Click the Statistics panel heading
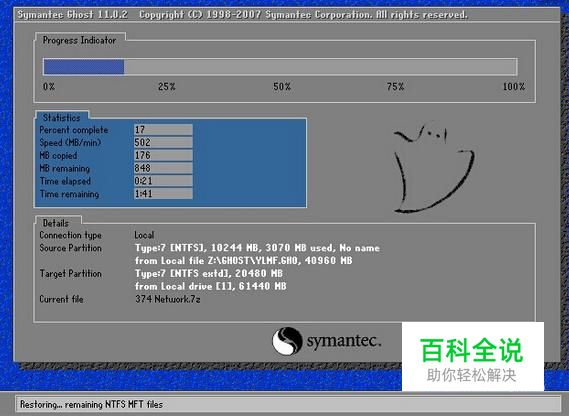569x416 pixels. [x=61, y=118]
